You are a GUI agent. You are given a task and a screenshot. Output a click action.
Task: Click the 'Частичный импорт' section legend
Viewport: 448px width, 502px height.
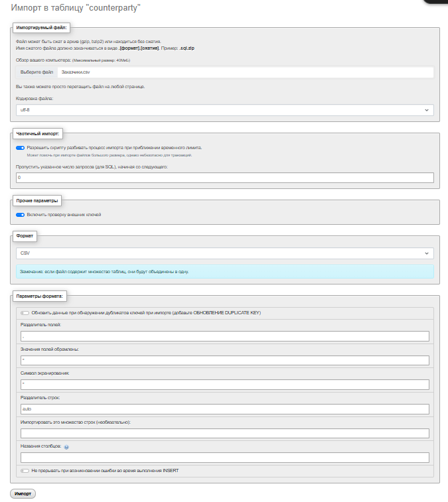37,133
